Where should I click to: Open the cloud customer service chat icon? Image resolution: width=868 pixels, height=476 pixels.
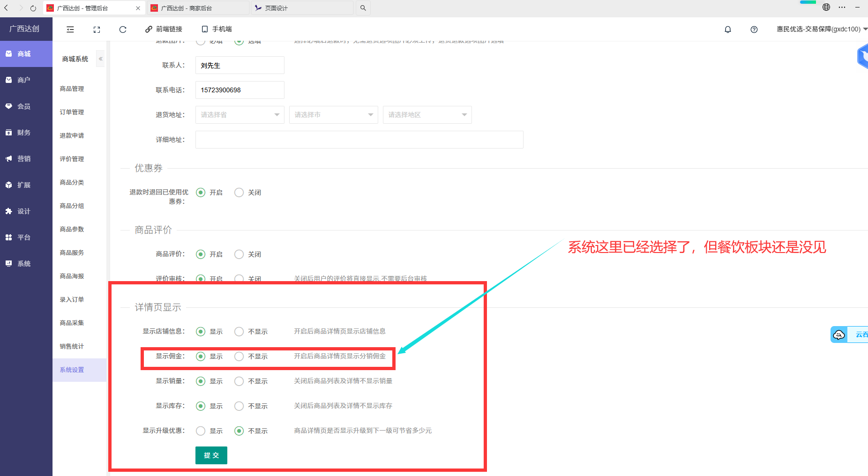(x=839, y=335)
